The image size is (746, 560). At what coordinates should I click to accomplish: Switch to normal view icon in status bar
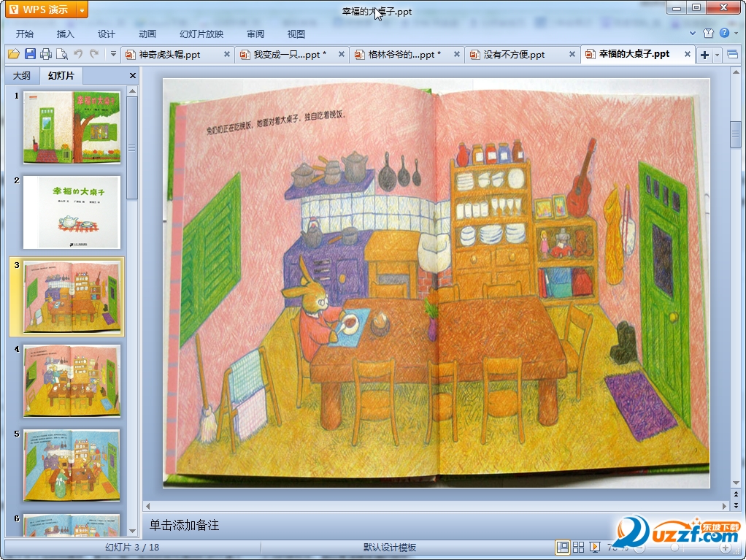pyautogui.click(x=562, y=547)
